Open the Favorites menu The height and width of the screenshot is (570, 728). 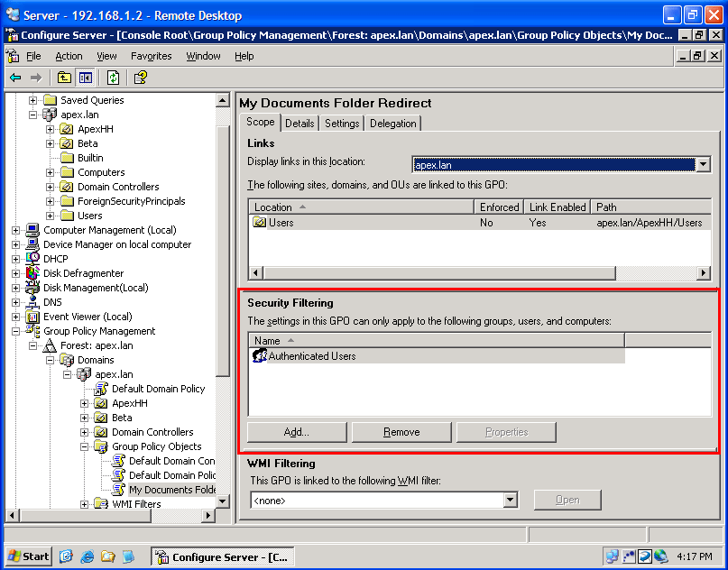(x=152, y=56)
